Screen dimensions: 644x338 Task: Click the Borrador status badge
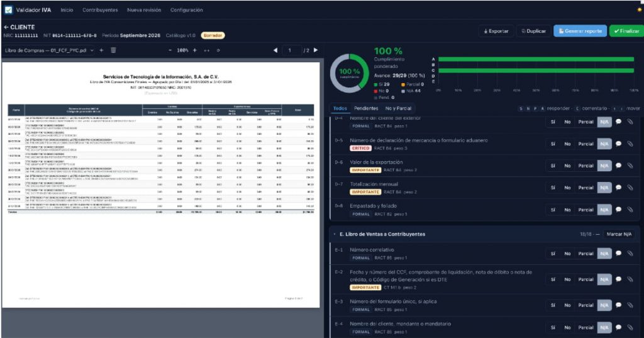213,35
